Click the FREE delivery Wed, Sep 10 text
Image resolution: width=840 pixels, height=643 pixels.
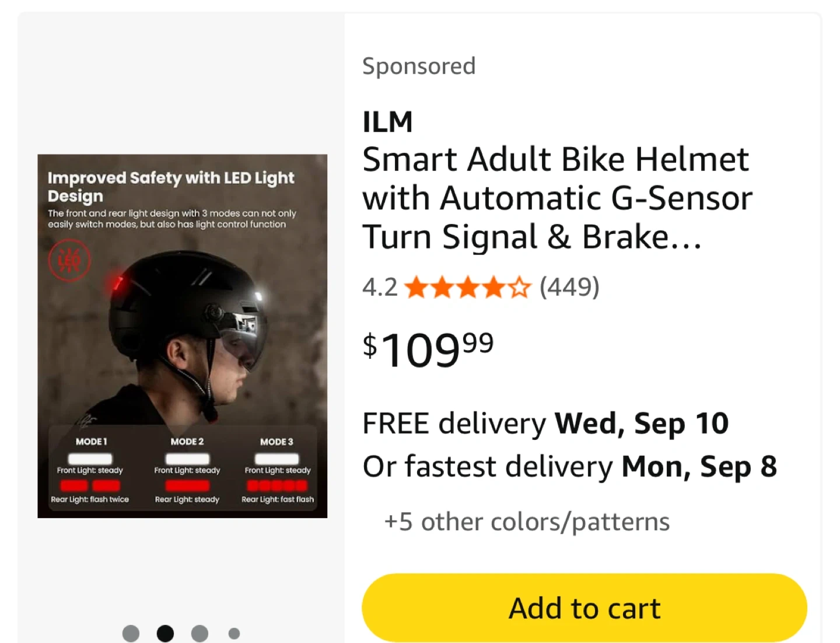[x=545, y=423]
